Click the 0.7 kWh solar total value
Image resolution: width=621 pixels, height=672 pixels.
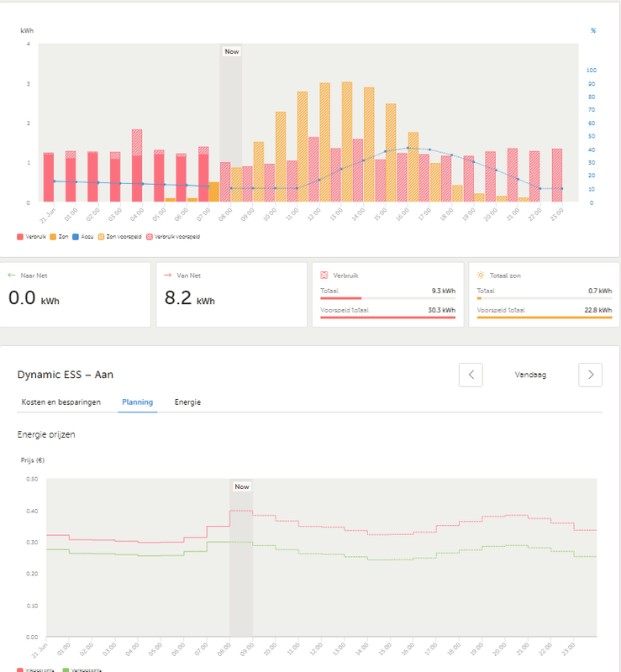(600, 291)
